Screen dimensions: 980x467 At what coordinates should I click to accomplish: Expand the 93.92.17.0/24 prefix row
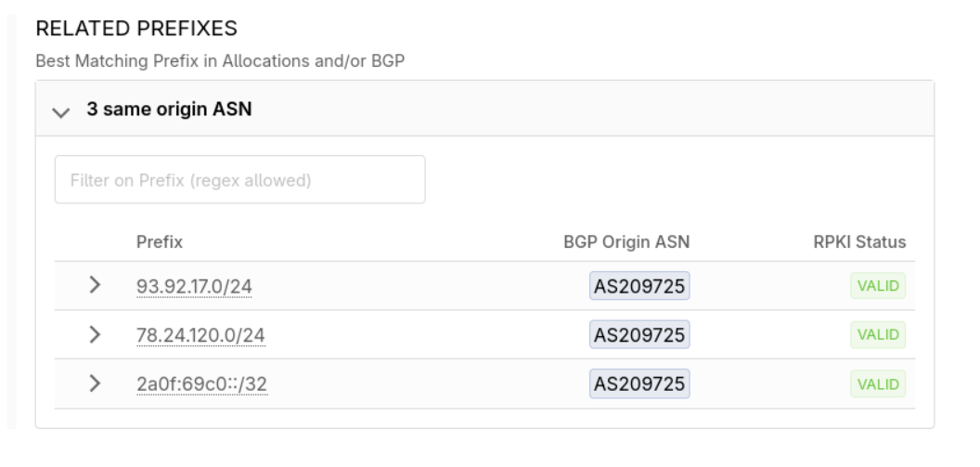[94, 285]
